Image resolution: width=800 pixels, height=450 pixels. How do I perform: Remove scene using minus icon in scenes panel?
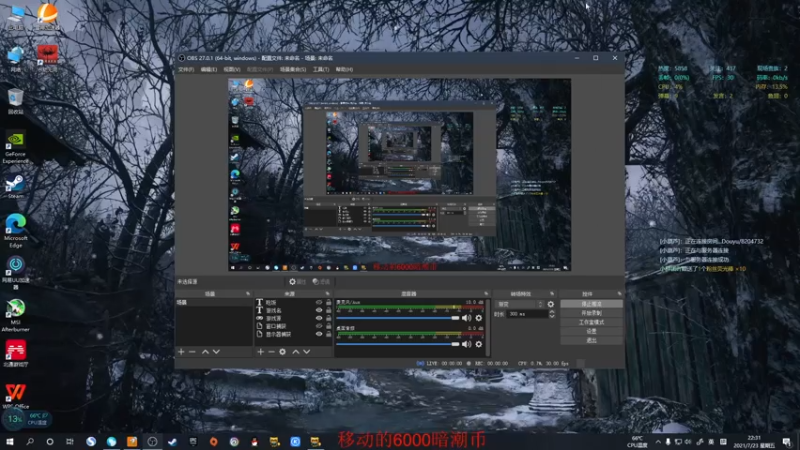[x=192, y=352]
